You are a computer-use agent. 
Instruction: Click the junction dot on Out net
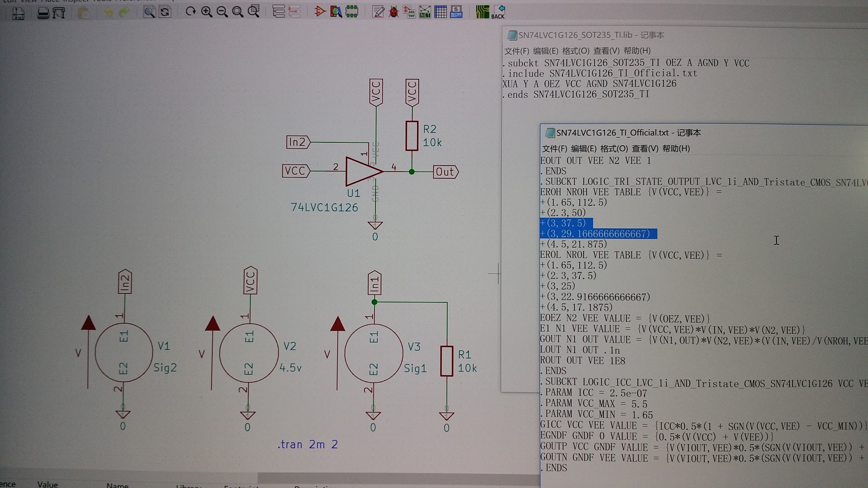tap(412, 172)
